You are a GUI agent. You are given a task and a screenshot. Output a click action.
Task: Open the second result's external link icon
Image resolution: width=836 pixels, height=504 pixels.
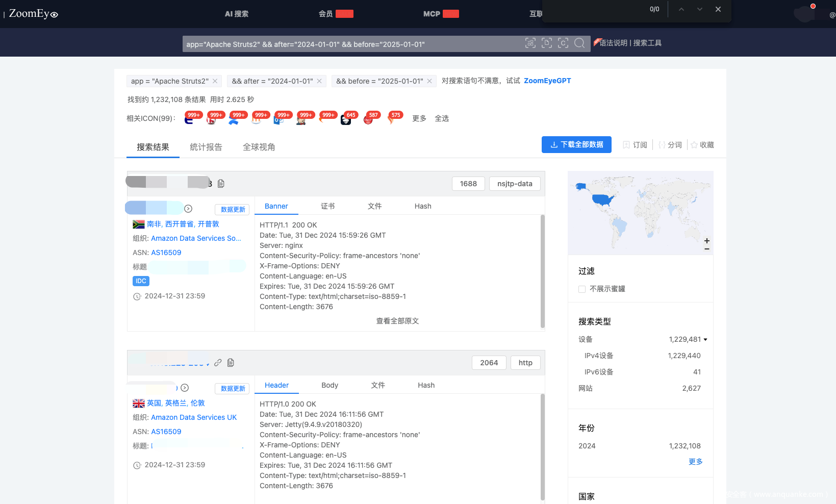point(218,363)
